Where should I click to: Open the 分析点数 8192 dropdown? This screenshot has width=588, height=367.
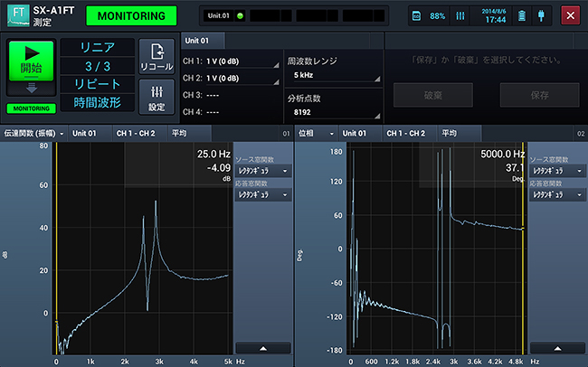pyautogui.click(x=331, y=107)
